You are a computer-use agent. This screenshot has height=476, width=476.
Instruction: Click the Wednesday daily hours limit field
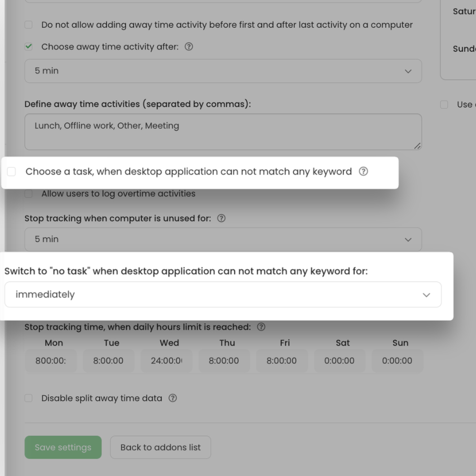coord(166,361)
